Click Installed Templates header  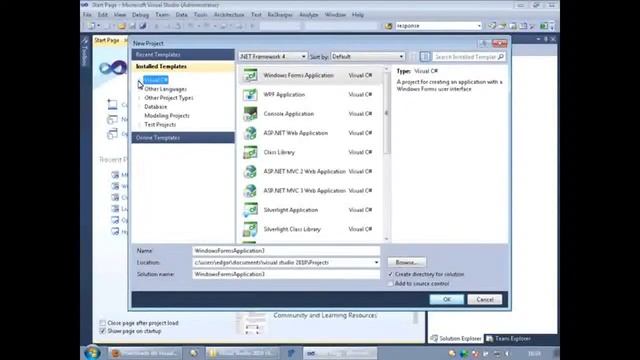pos(183,66)
